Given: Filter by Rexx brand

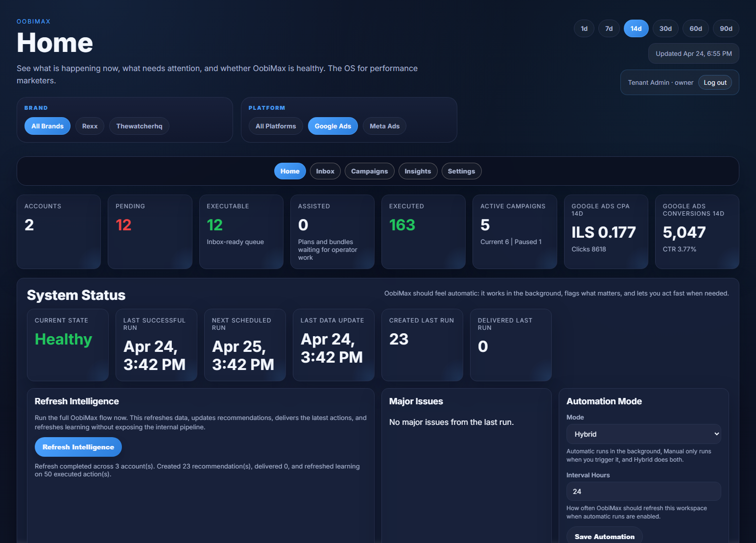Looking at the screenshot, I should coord(90,126).
